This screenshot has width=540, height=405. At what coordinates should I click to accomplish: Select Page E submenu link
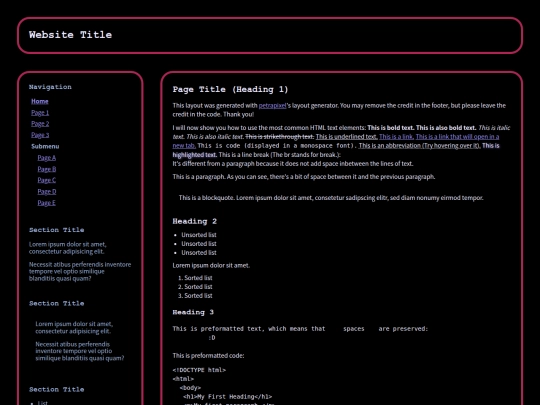(x=46, y=203)
